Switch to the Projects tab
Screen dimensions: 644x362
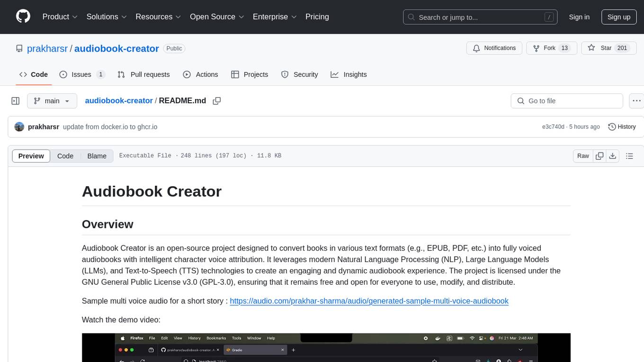pyautogui.click(x=250, y=74)
